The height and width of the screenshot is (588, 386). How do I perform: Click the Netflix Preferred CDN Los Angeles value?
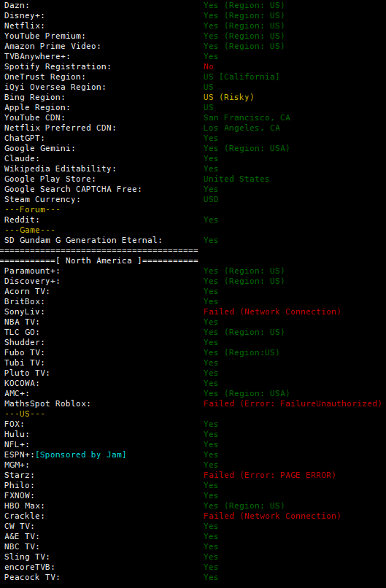coord(242,128)
